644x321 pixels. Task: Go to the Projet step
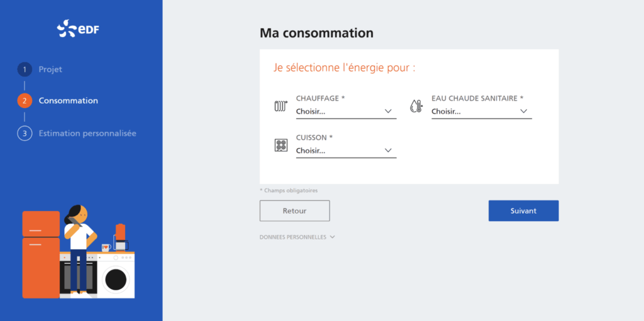[x=50, y=69]
